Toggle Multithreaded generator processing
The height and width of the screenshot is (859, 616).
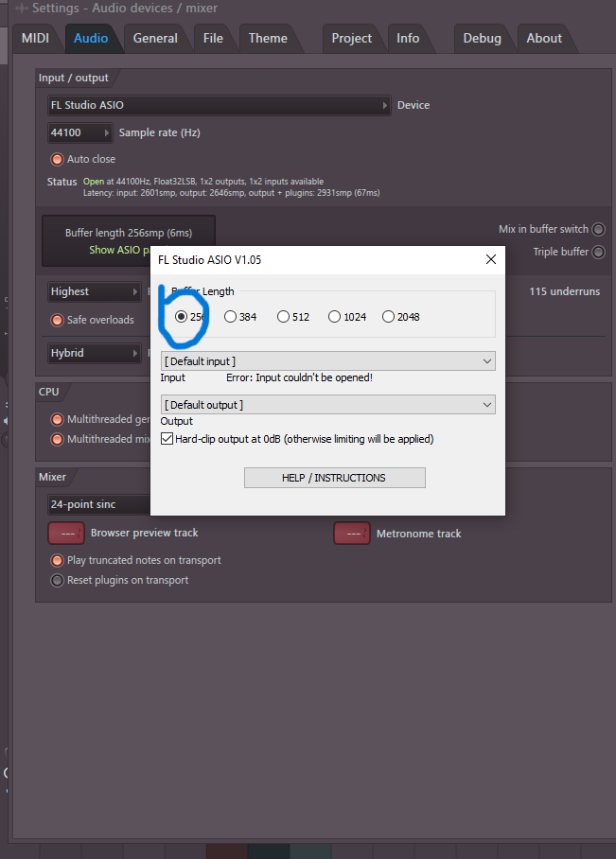(57, 420)
